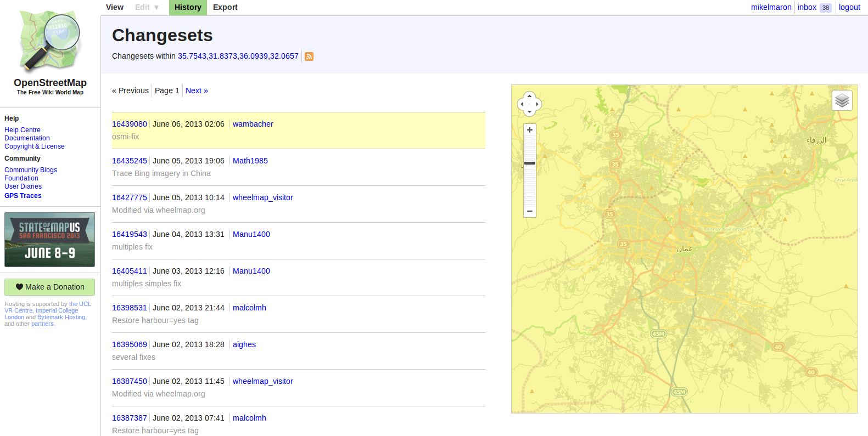
Task: Open Manu1400 on the June 04 changeset
Action: pos(251,234)
